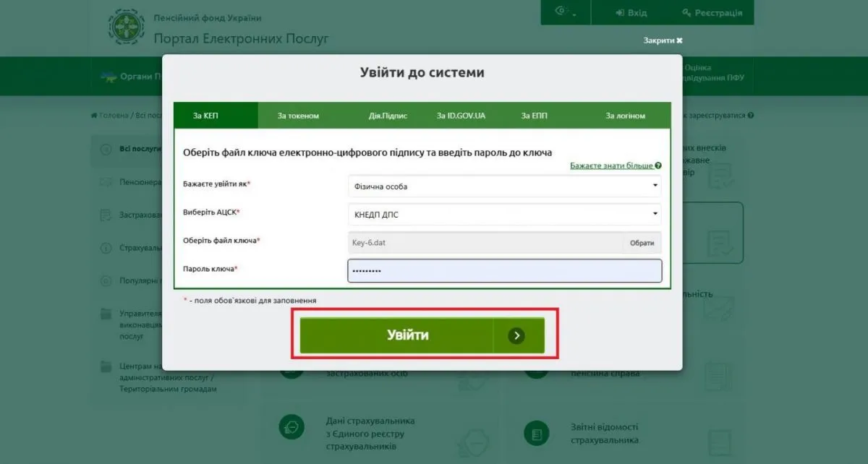This screenshot has width=868, height=464.
Task: Click the Обрати file browse button
Action: tap(642, 243)
